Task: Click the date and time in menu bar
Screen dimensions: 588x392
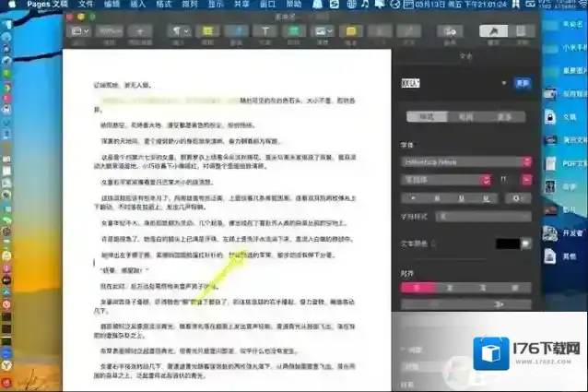Action: (x=461, y=5)
